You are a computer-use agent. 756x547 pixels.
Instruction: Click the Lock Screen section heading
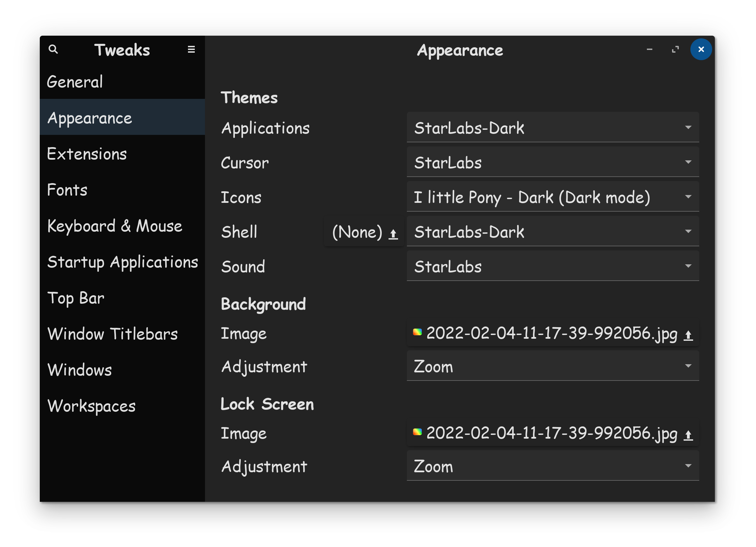pyautogui.click(x=267, y=404)
